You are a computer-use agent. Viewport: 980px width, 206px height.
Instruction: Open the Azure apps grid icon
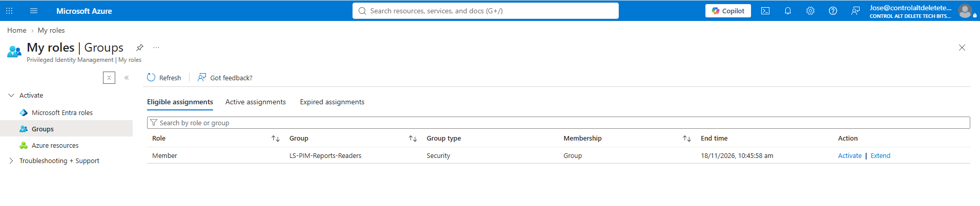pyautogui.click(x=9, y=11)
